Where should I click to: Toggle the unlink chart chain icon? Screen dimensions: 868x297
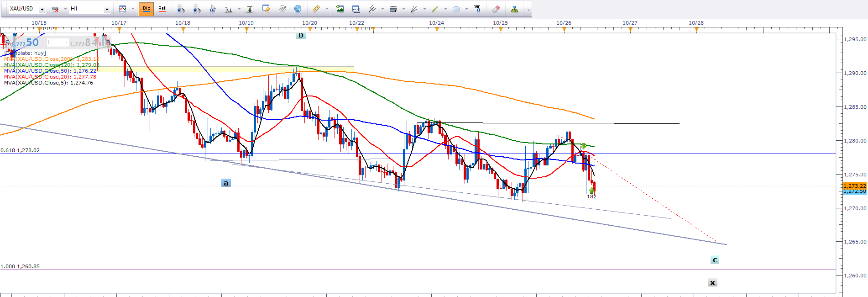55,9
